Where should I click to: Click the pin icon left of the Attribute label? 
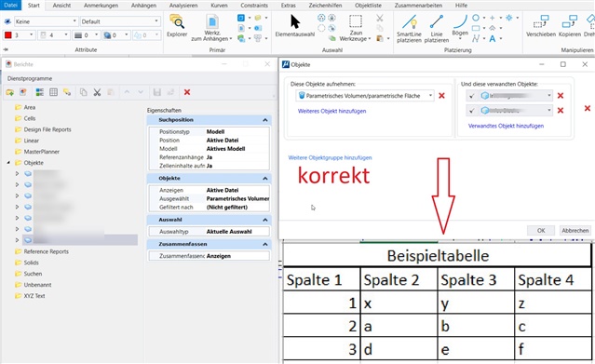coord(6,49)
